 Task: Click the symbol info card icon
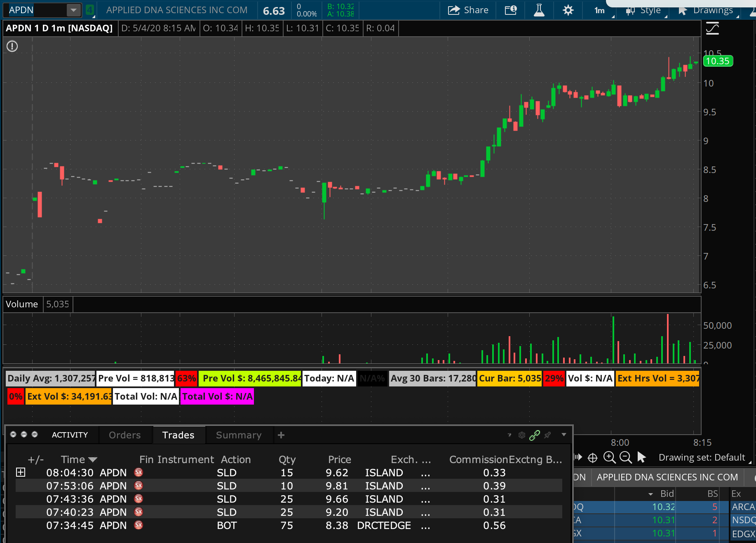[511, 10]
